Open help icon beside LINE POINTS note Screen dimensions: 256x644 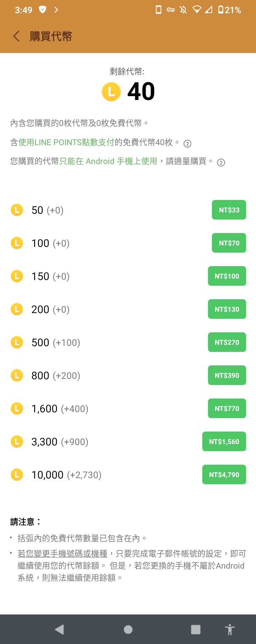187,144
